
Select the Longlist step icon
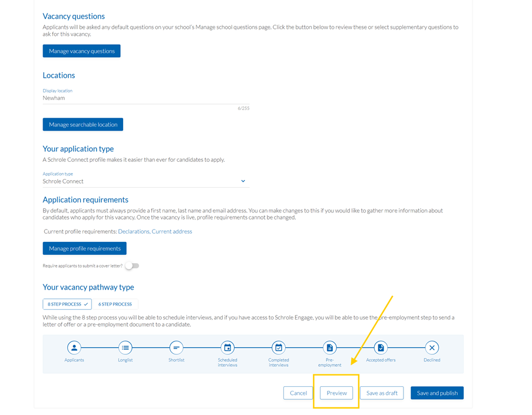pos(125,347)
